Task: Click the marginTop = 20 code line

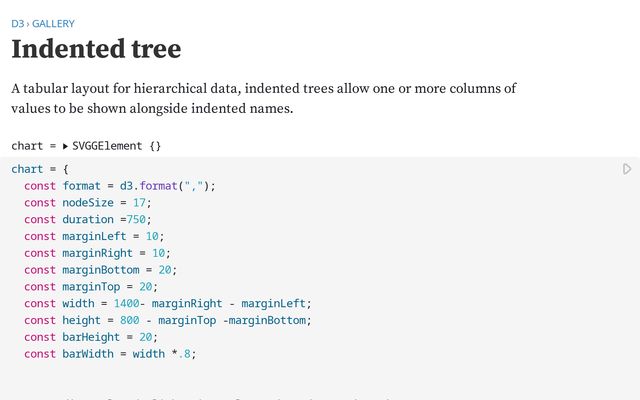Action: (x=91, y=287)
